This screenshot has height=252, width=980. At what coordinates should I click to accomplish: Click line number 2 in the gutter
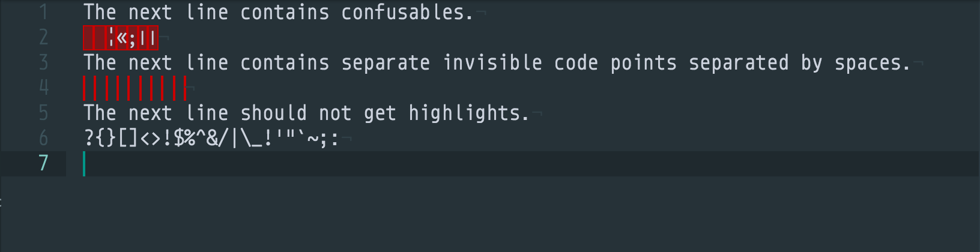coord(43,38)
